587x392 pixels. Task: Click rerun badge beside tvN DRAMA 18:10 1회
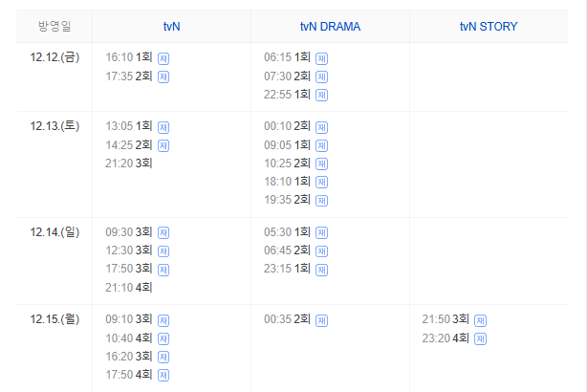click(321, 182)
